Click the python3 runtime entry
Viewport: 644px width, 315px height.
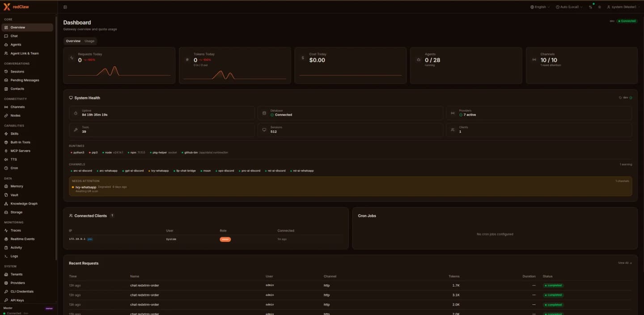tap(78, 153)
